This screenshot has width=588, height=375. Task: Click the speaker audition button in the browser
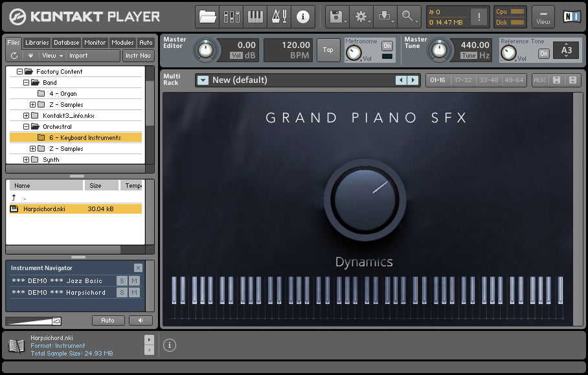point(141,321)
